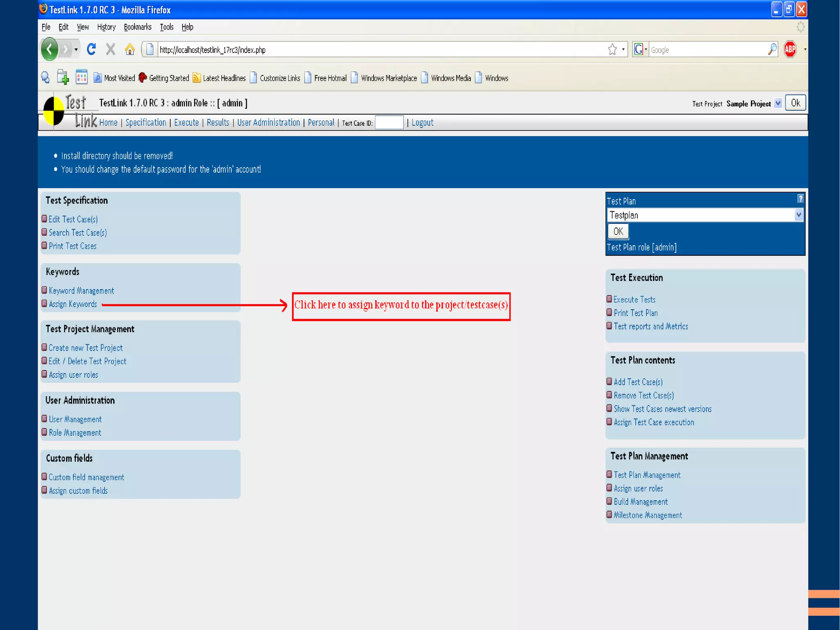Open the Bookmarks menu
The image size is (840, 630).
click(138, 27)
